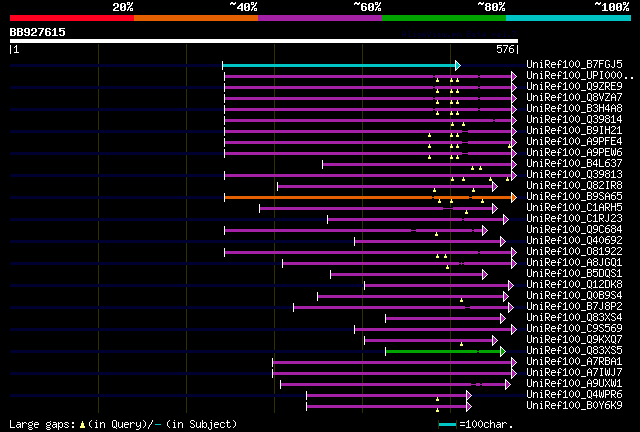Select the UniRef100_A9PFE4 label

(x=574, y=141)
